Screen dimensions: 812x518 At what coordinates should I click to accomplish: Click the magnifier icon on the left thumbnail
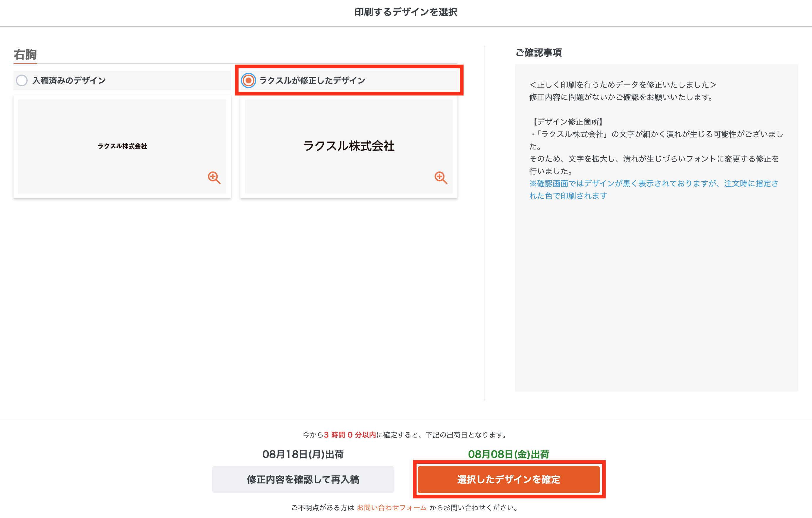(x=214, y=178)
